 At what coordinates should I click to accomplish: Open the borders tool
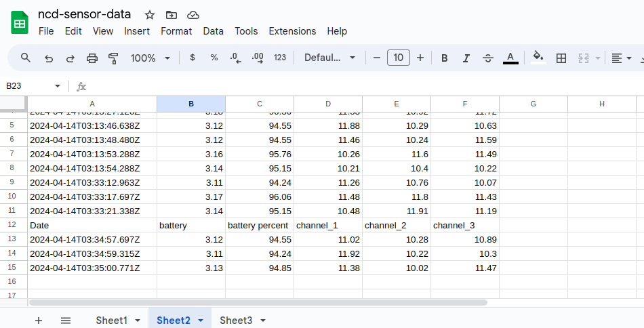pos(561,58)
